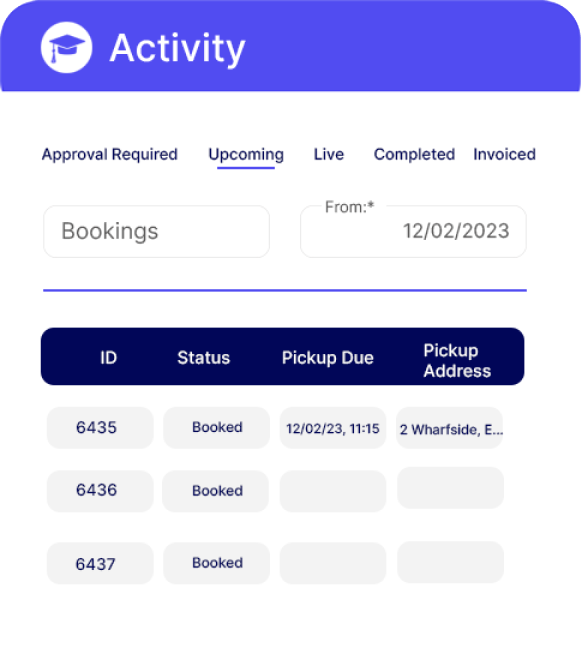Viewport: 582px width, 657px height.
Task: Open the Bookings dropdown selector
Action: click(156, 231)
